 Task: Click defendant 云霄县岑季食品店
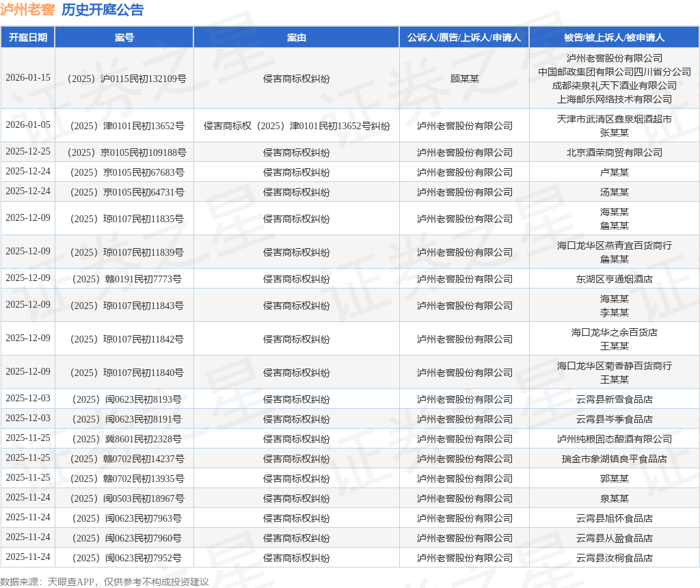(615, 419)
